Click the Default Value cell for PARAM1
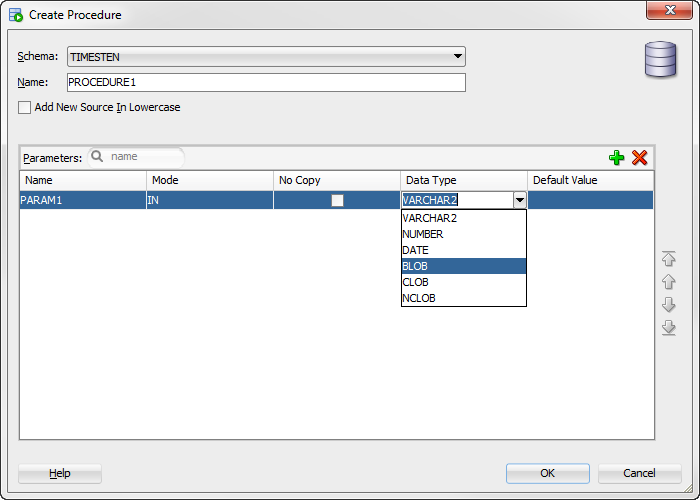This screenshot has width=700, height=500. tap(591, 200)
